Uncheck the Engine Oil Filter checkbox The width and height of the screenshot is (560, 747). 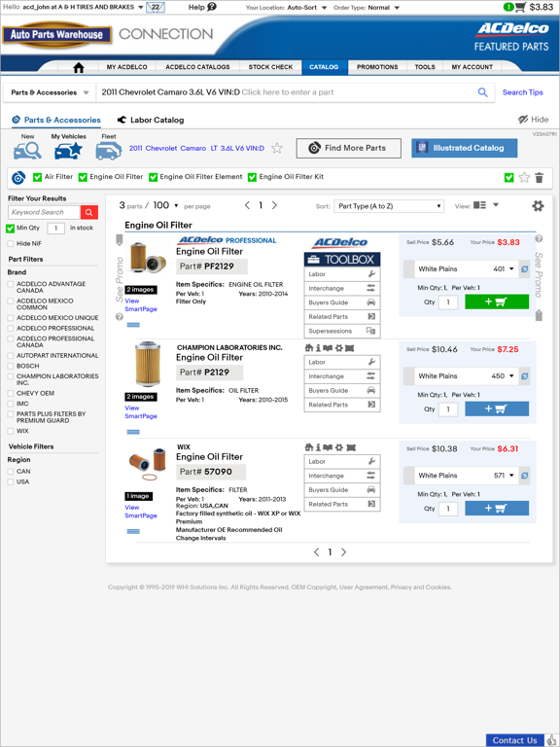click(x=83, y=177)
